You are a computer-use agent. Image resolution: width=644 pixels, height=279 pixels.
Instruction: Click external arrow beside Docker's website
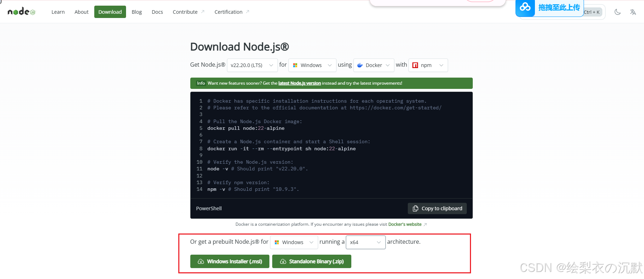coord(425,224)
